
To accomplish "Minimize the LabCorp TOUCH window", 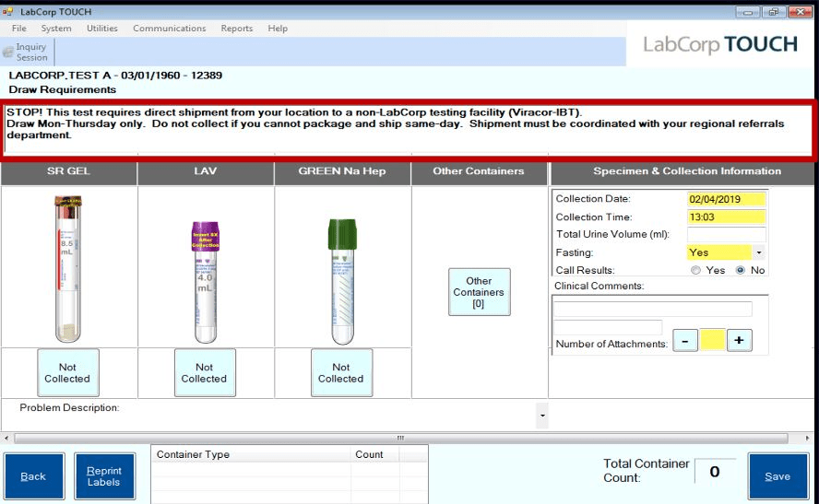I will point(748,11).
